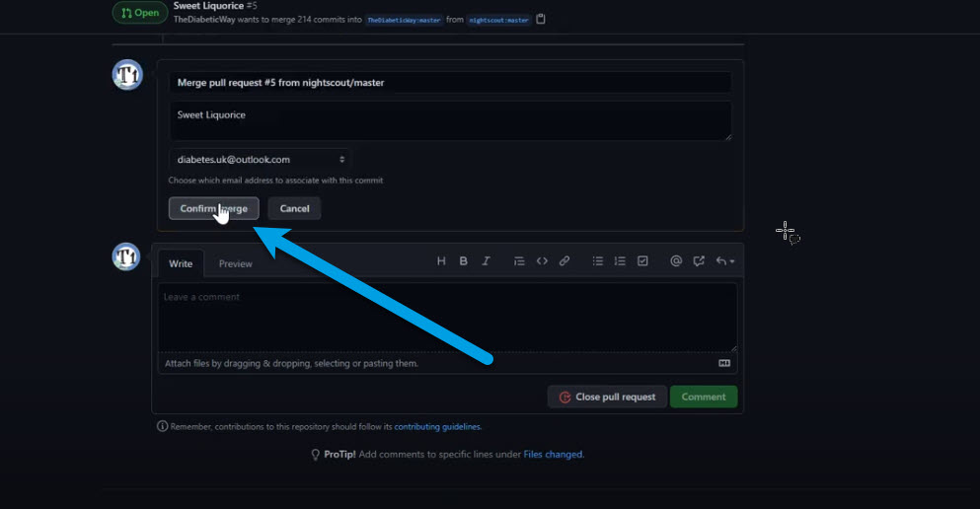Screen dimensions: 980x509
Task: Open the nightscout:master head branch label
Action: tap(498, 20)
